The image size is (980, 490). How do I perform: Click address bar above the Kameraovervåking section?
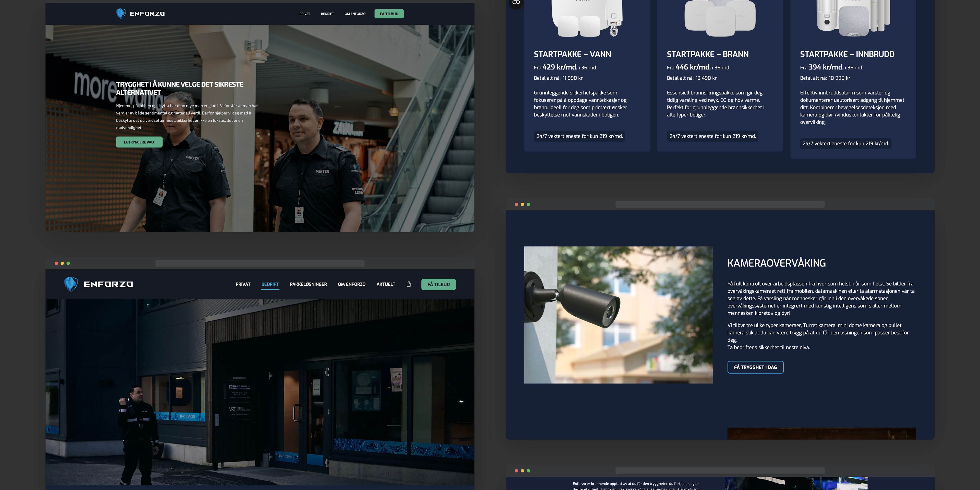[720, 205]
